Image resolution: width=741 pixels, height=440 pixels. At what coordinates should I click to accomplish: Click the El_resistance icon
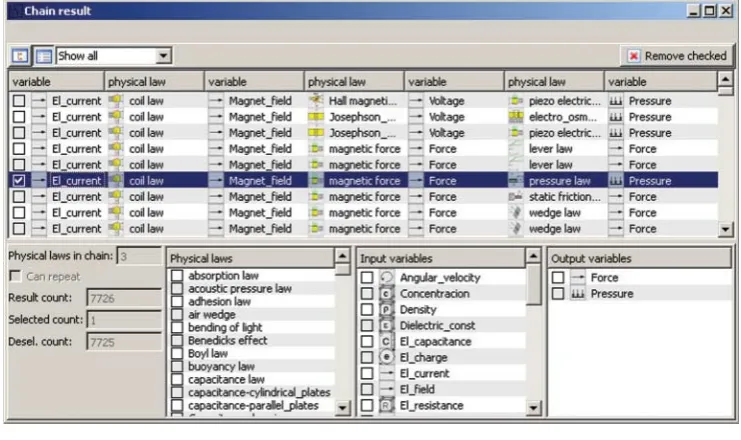pyautogui.click(x=387, y=405)
